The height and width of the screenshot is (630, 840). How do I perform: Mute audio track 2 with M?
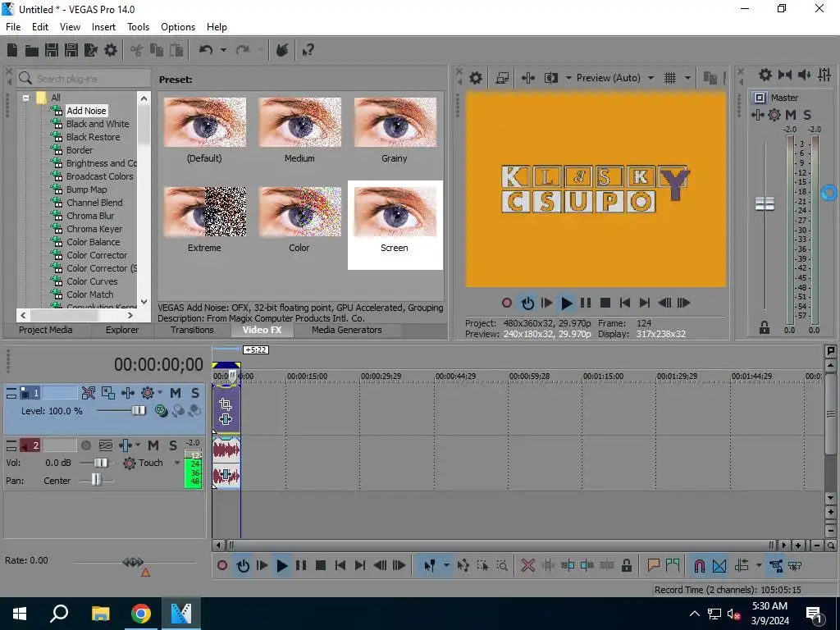(153, 445)
